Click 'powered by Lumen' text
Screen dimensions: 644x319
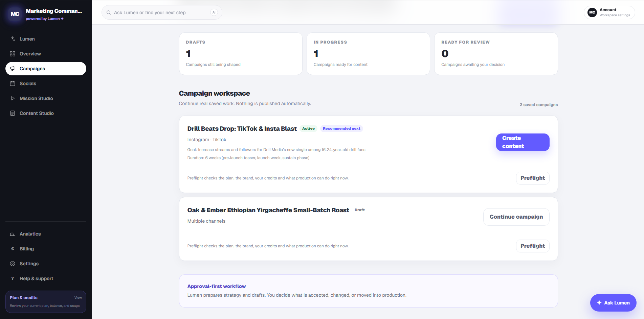pos(45,19)
